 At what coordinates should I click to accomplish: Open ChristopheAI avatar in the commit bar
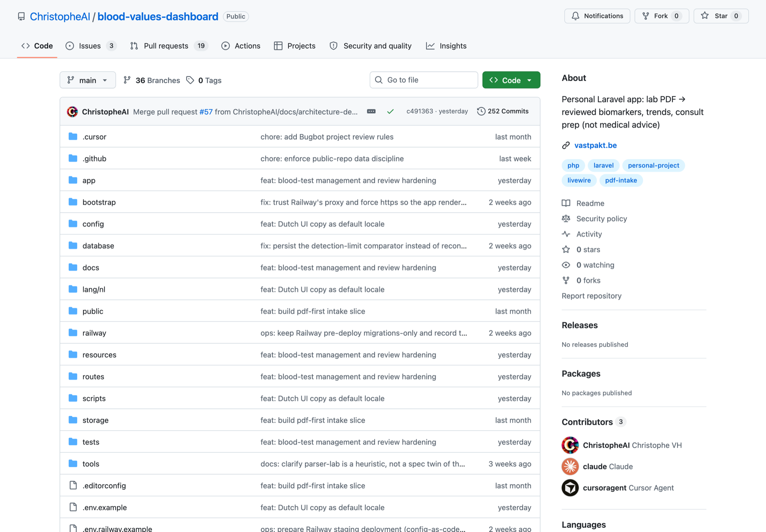click(72, 112)
